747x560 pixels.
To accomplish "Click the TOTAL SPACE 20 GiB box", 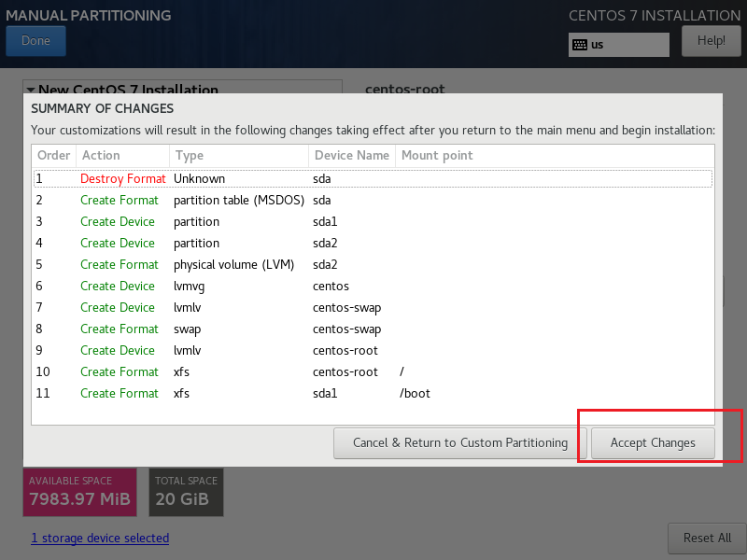I will pyautogui.click(x=186, y=493).
